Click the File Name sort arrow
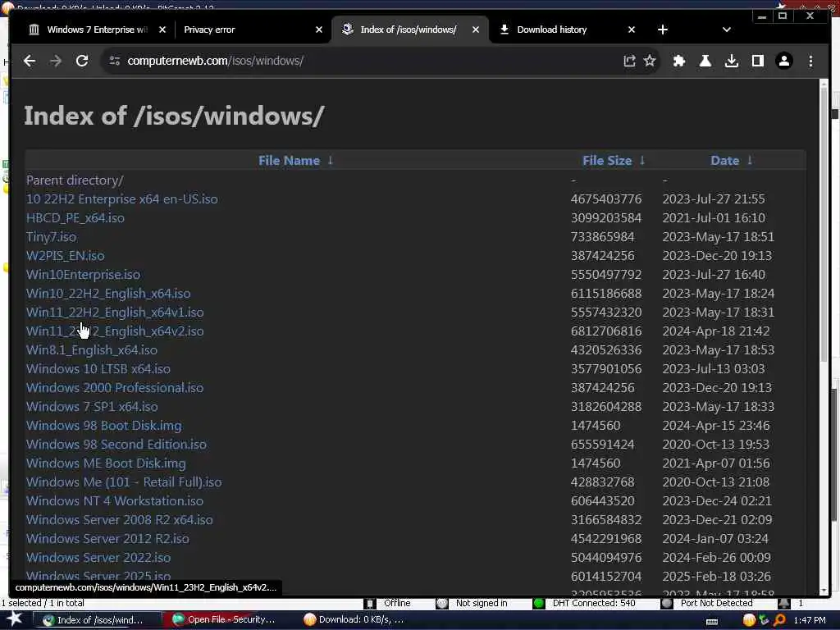The width and height of the screenshot is (840, 630). tap(331, 160)
